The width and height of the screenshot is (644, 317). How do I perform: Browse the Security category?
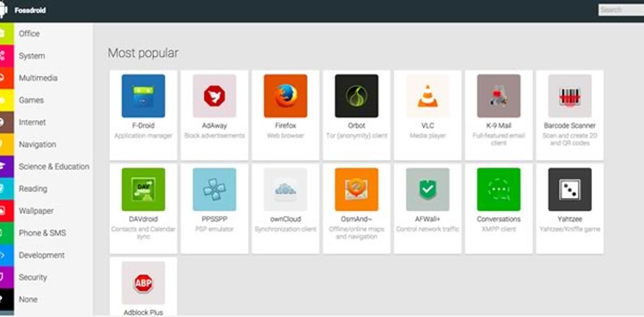(33, 277)
